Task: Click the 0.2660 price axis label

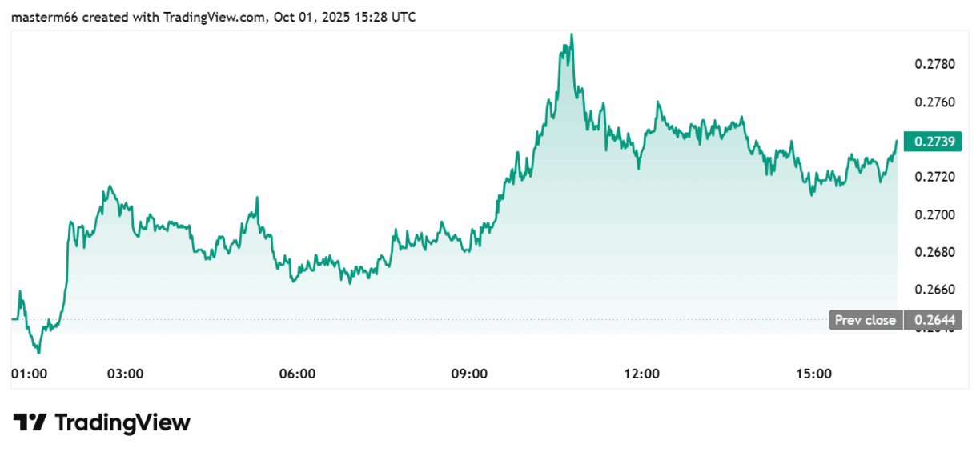Action: point(934,290)
